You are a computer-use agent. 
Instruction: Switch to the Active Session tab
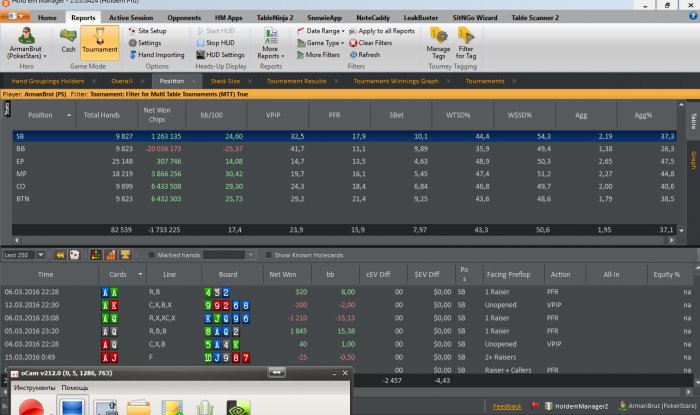pyautogui.click(x=131, y=18)
